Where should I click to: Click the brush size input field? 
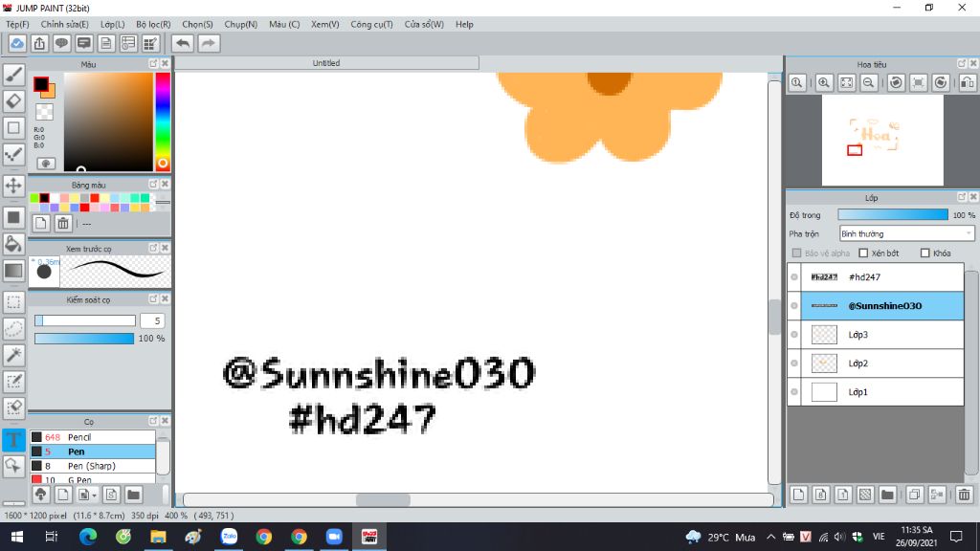(x=152, y=320)
